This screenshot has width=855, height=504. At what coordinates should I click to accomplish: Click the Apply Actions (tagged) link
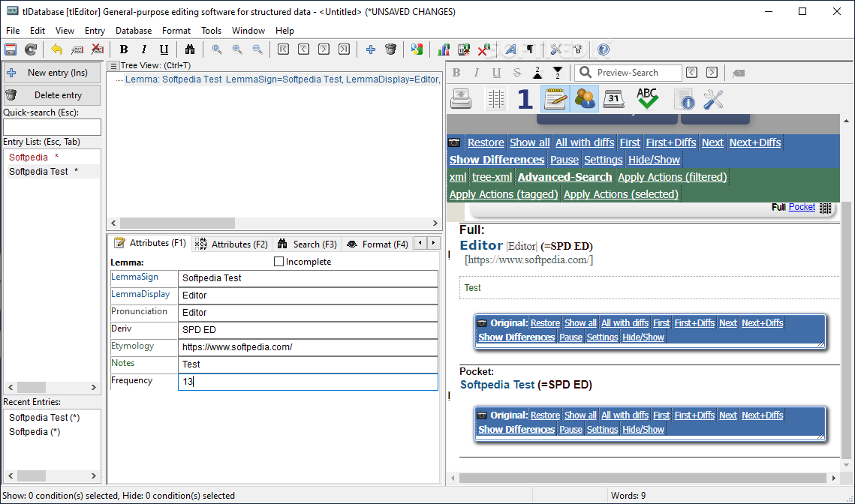[503, 194]
